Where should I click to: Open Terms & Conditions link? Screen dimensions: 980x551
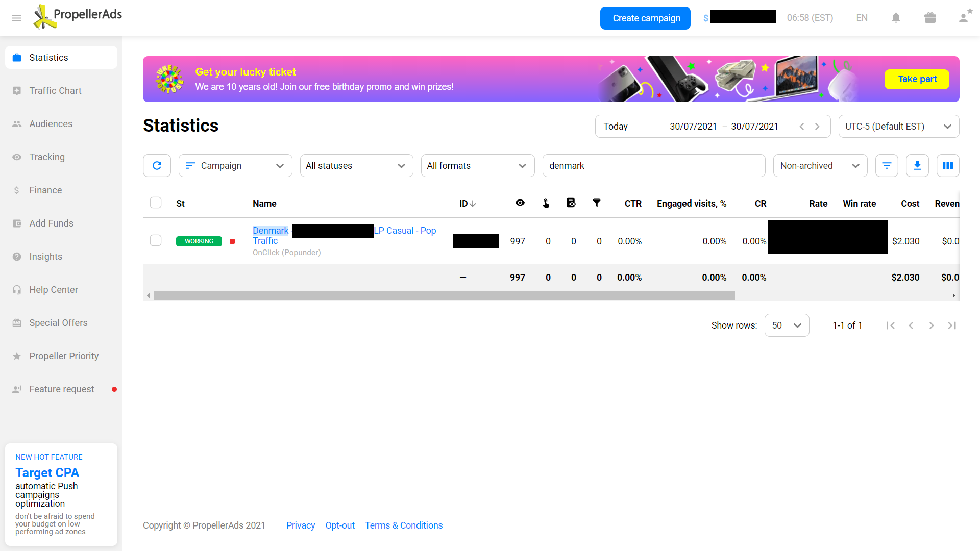404,525
